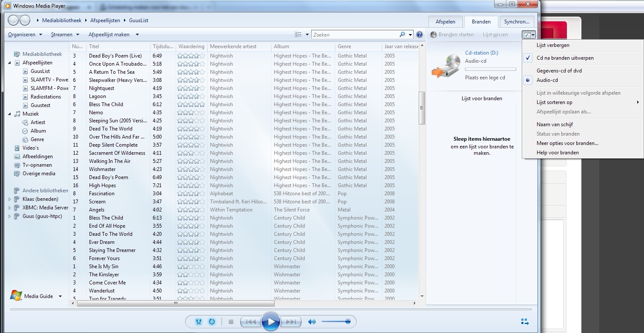Open the Artiest music category
The image size is (644, 333).
[x=38, y=122]
